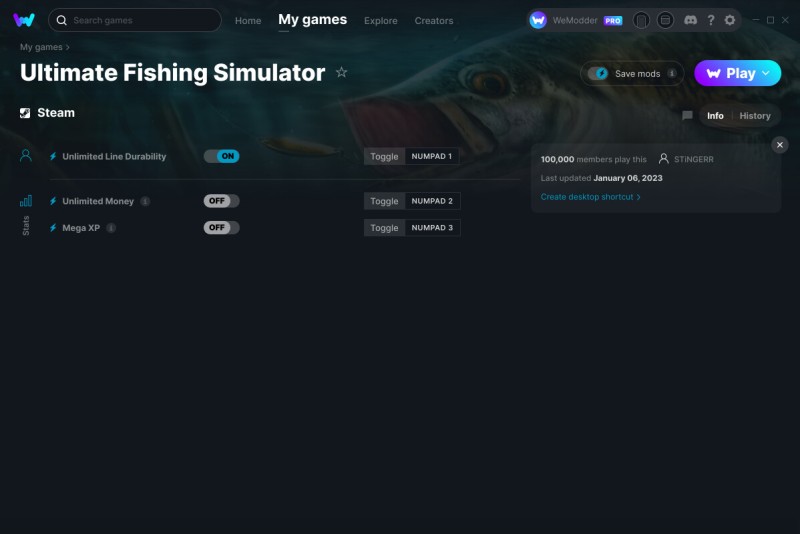Go to the Explore menu
This screenshot has height=534, width=800.
click(381, 20)
